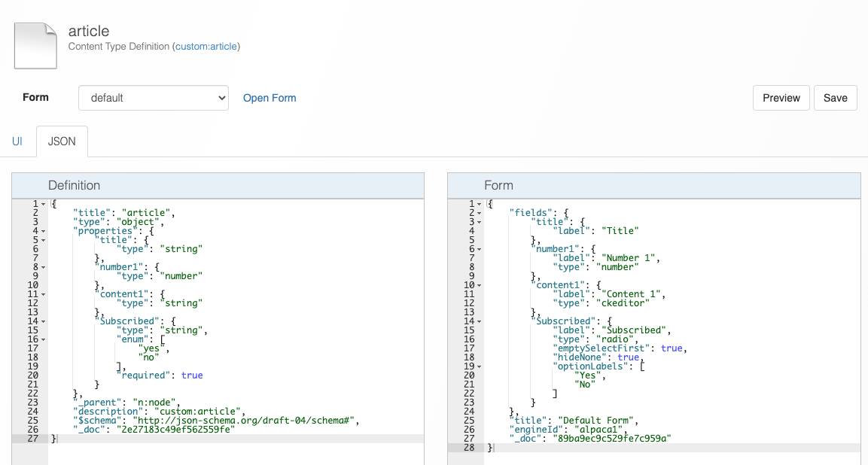868x465 pixels.
Task: Click "object" value in Definition editor
Action: 138,222
